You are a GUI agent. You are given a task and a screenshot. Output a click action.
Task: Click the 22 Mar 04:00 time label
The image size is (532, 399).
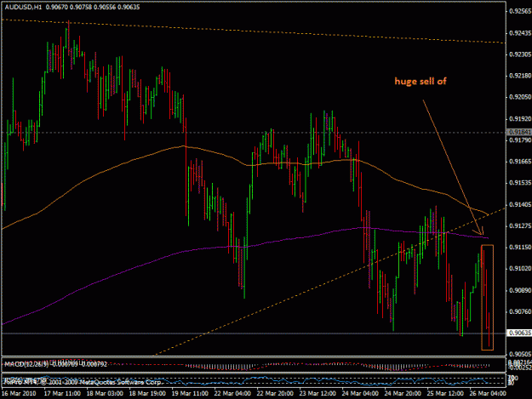coord(232,394)
